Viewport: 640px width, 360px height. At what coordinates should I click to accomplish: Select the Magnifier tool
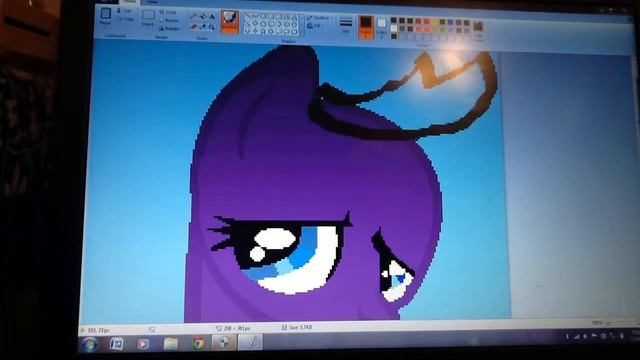pos(212,27)
